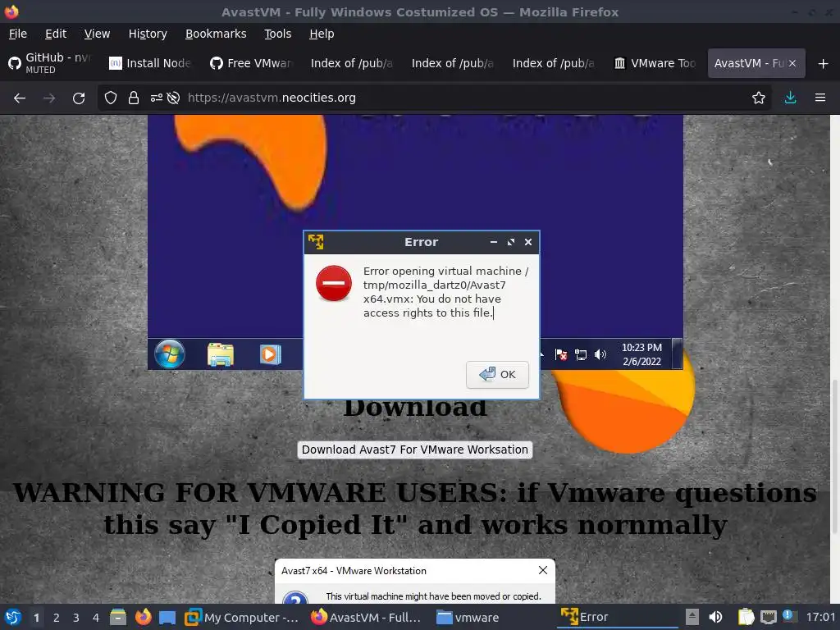Click the Windows 7 Start orb in screenshot
The height and width of the screenshot is (630, 840).
[170, 354]
